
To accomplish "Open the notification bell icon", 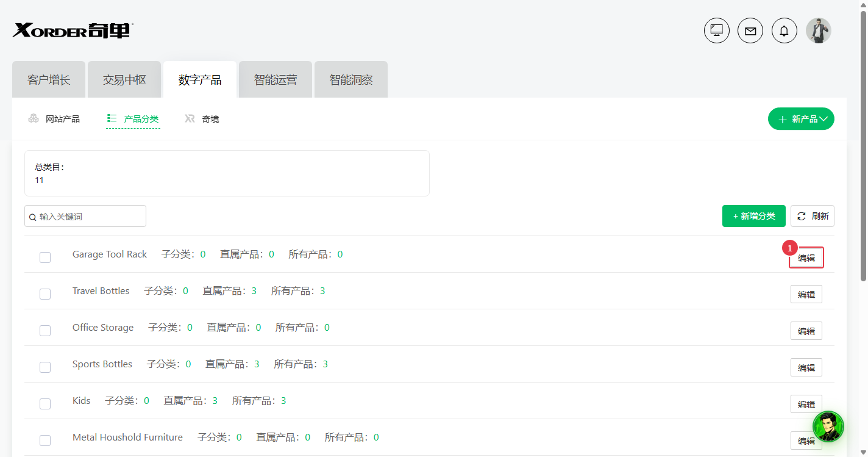I will pos(784,31).
